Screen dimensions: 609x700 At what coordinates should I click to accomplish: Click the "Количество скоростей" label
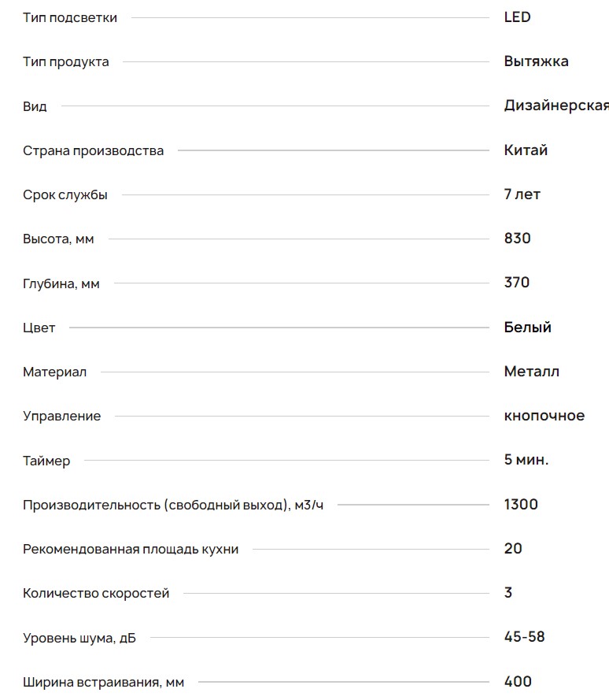tap(96, 593)
